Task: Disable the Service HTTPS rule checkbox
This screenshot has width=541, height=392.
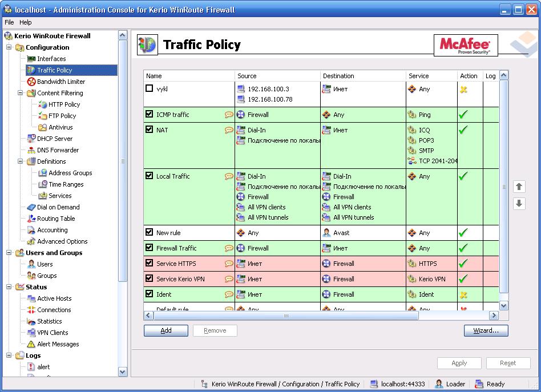Action: (x=149, y=263)
